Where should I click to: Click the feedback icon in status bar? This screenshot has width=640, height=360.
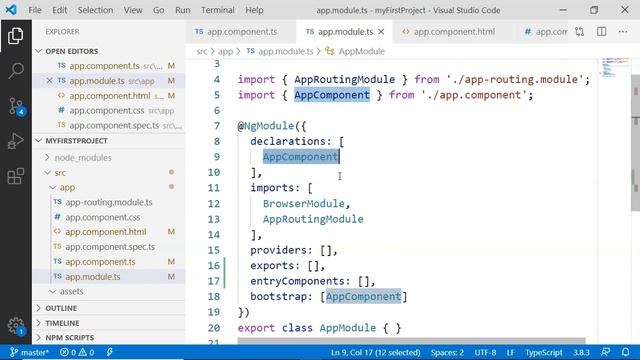[605, 352]
